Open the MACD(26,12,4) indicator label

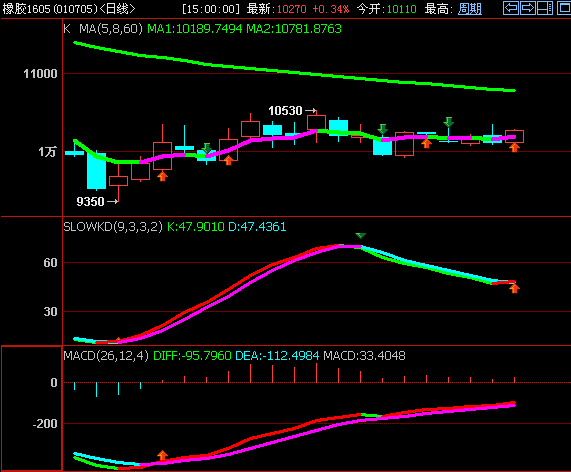pos(106,355)
